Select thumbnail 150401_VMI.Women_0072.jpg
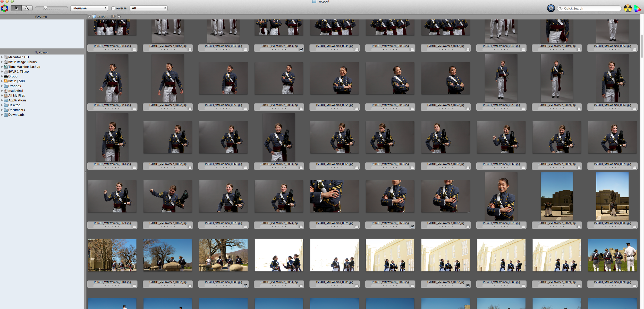644x309 pixels. pos(168,196)
